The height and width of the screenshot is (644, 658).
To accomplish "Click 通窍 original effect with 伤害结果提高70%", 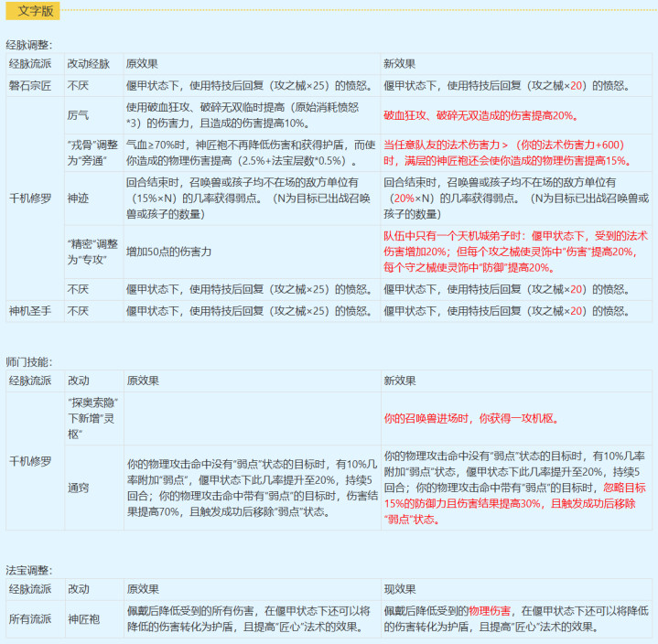I will coord(253,488).
